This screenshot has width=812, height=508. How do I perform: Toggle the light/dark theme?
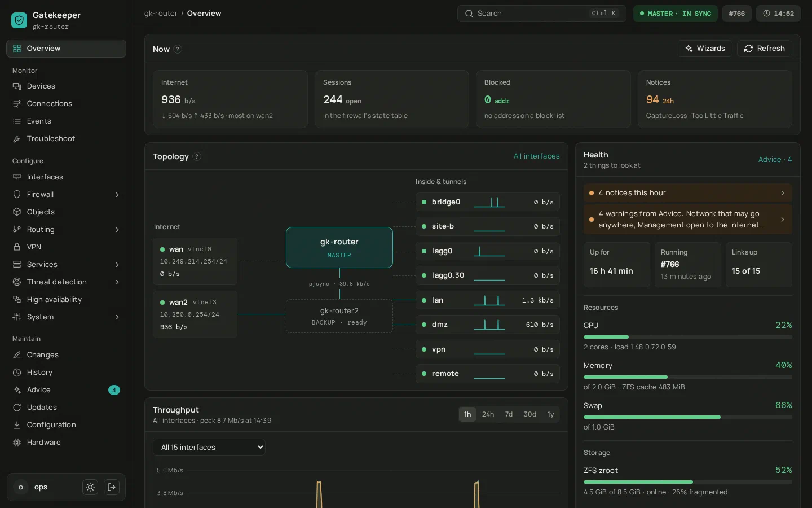coord(90,487)
